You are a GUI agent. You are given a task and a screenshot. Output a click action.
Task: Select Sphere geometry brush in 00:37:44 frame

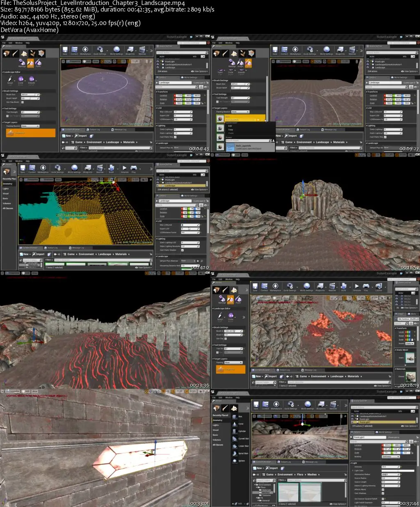[235, 461]
